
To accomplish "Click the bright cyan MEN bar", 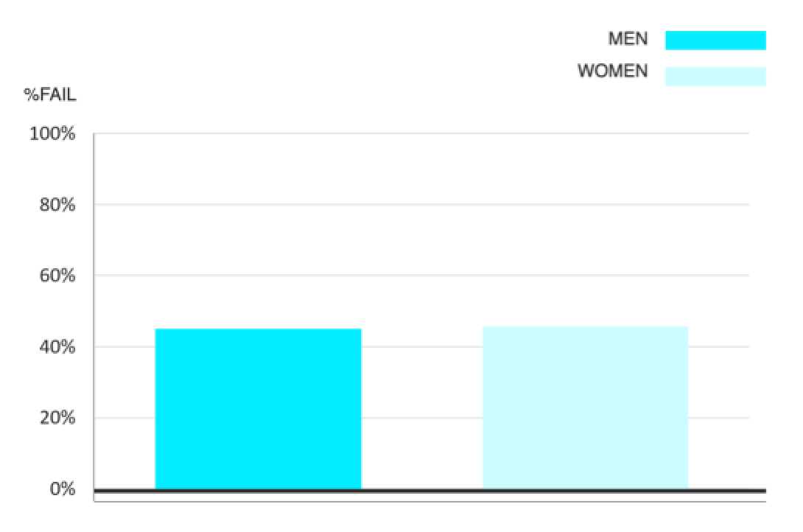I will [x=258, y=409].
